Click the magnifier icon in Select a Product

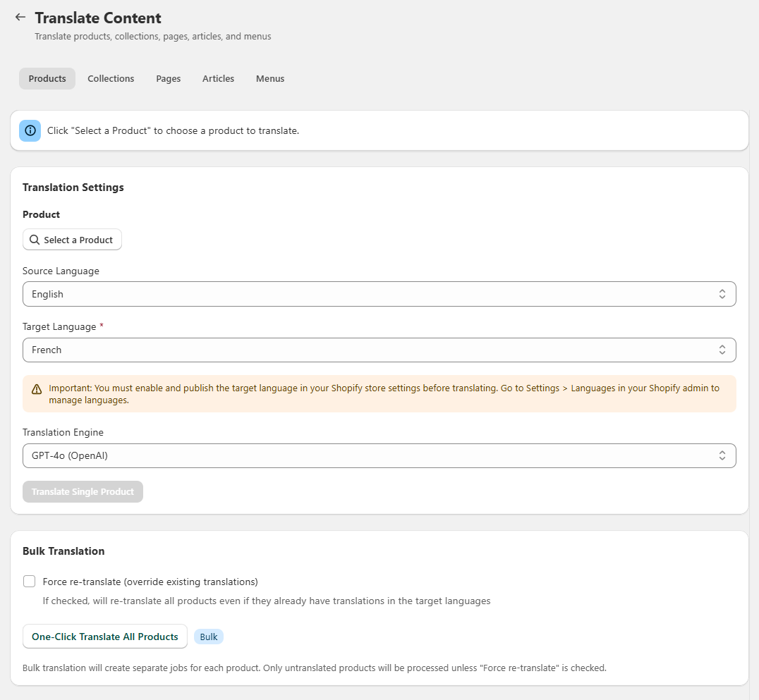click(35, 240)
